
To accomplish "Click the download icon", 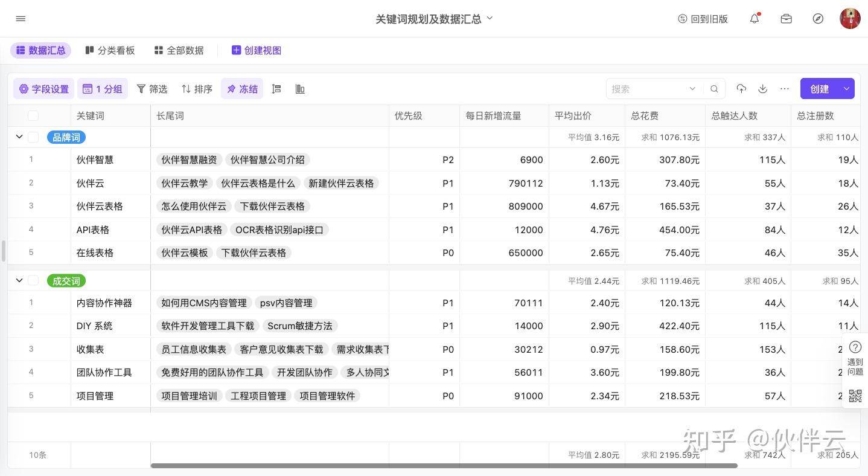I will pos(763,89).
